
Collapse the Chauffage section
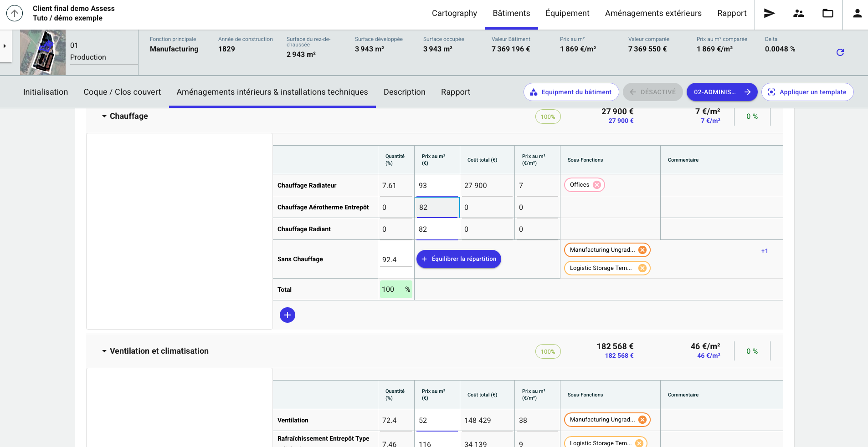tap(104, 117)
